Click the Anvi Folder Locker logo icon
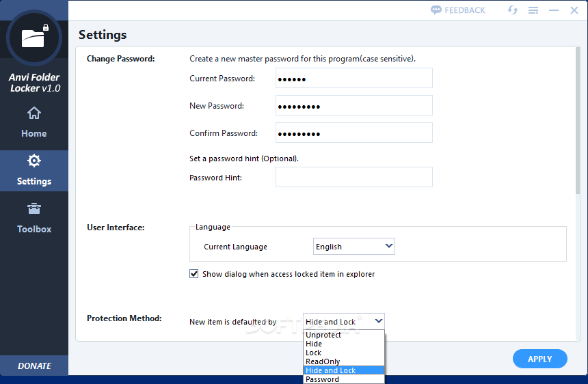The image size is (588, 384). pos(34,38)
